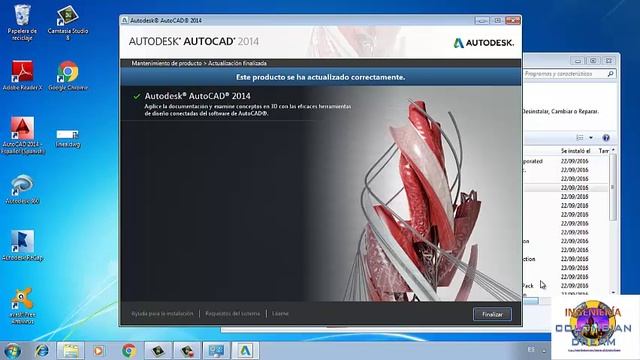Viewport: 640px width, 360px height.
Task: Expand the view options dropdown arrow
Action: pyautogui.click(x=591, y=138)
